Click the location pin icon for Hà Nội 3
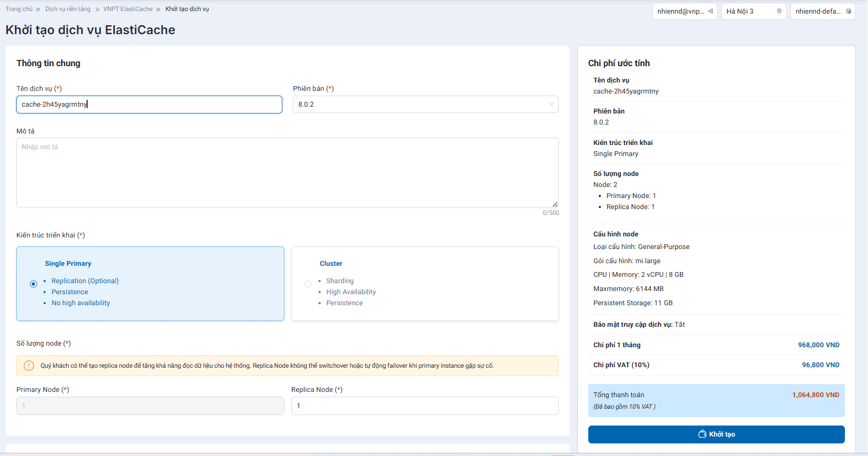 pos(779,11)
